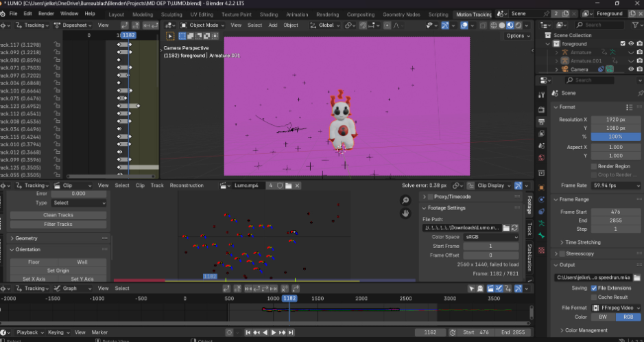Screen dimensions: 644x342
Task: Toggle fake user shield for Lumo.mp4
Action: (280, 185)
